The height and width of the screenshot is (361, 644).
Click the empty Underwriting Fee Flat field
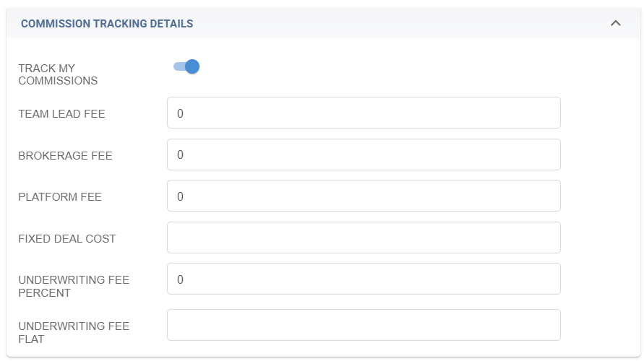click(364, 325)
